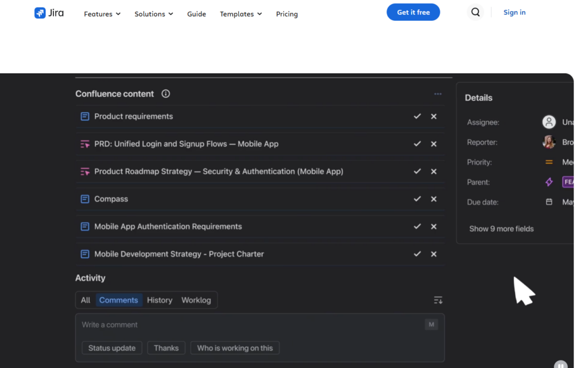The image size is (588, 368).
Task: Click the reporter avatar photo
Action: coord(548,142)
